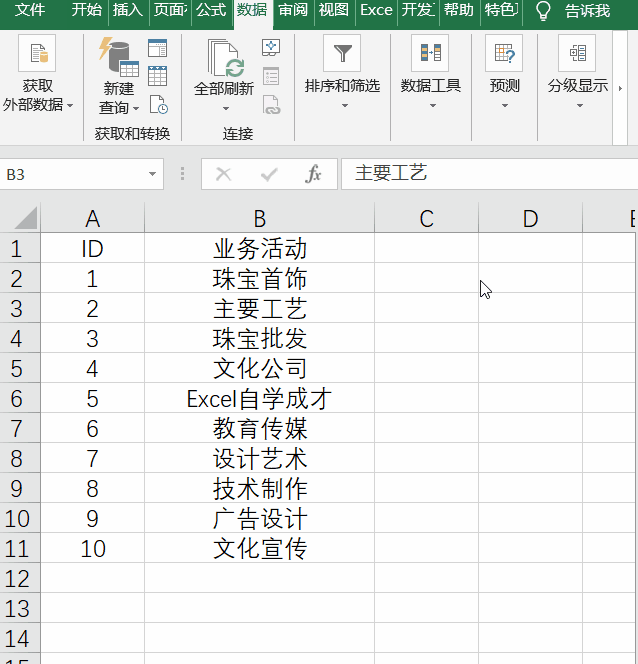Click the New Query icon
The width and height of the screenshot is (638, 664).
[119, 56]
